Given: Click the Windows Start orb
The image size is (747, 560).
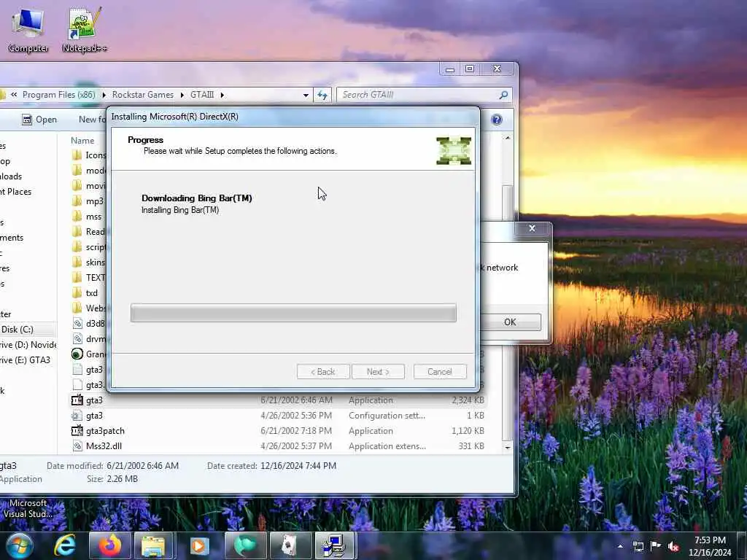Looking at the screenshot, I should [x=20, y=545].
